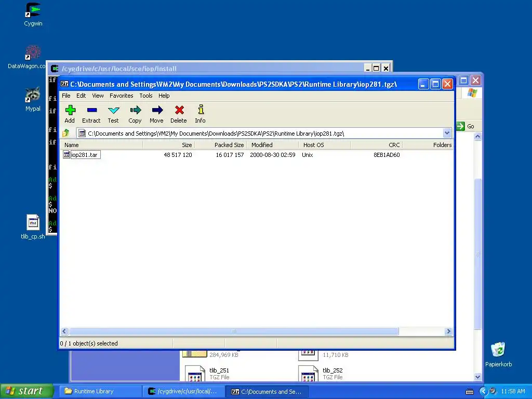Viewport: 532px width, 399px height.
Task: Click the Windows logo in Explorer window
Action: 472,93
